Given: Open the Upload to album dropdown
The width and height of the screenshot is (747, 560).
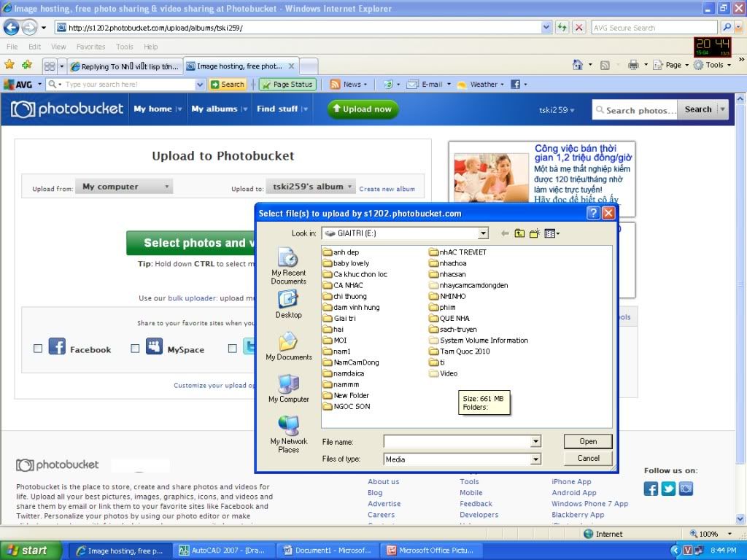Looking at the screenshot, I should [x=311, y=187].
